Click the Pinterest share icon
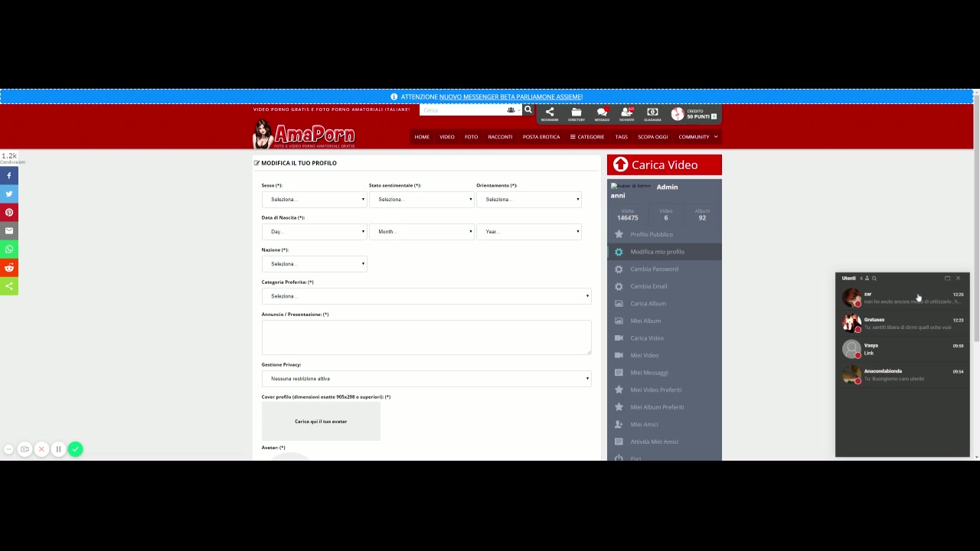Screen dimensions: 980x551 tap(9, 213)
